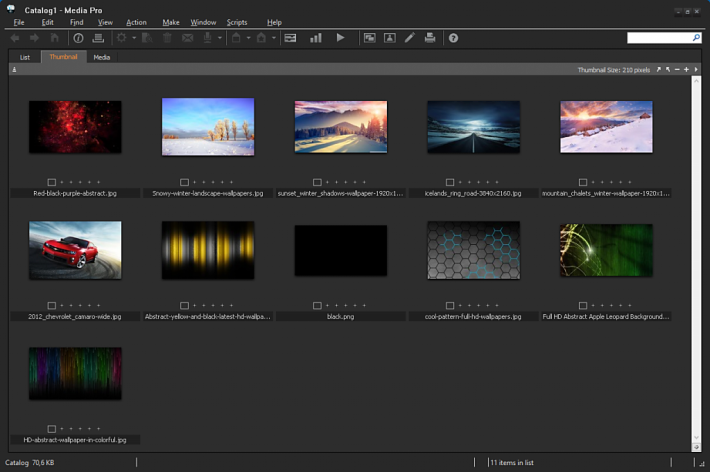Toggle label checkbox for 2012_chevrolet_camaro-wide.jpg

52,305
